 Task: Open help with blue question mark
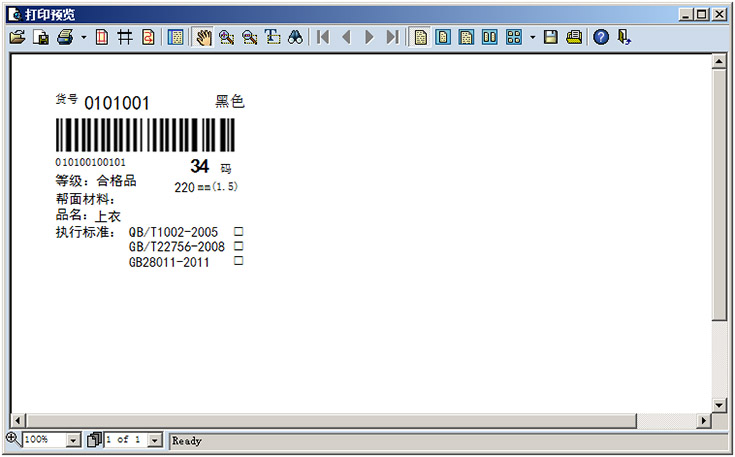[601, 37]
